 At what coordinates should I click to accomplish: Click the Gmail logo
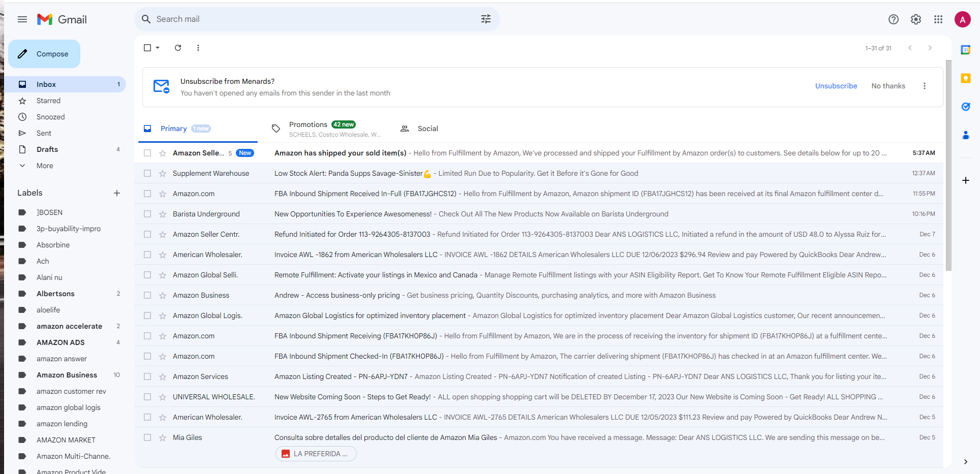point(62,19)
